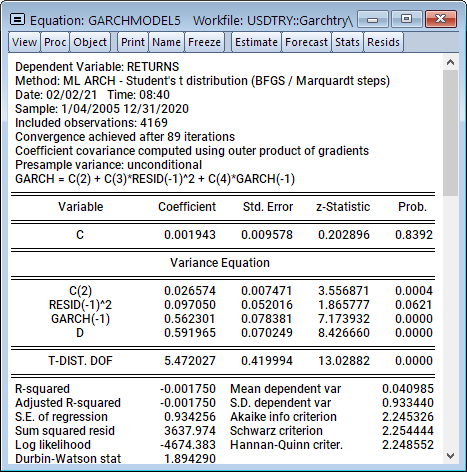
Task: Click the scrollbar down arrow
Action: [450, 456]
